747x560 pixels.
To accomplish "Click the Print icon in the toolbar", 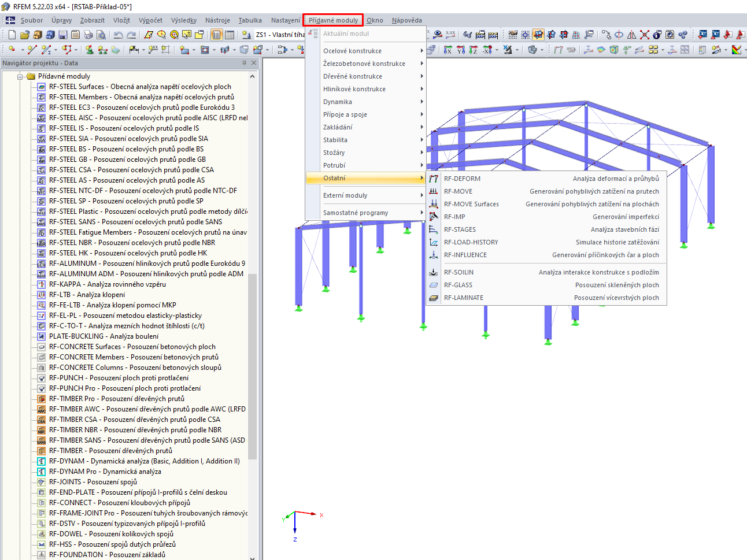I will 88,35.
